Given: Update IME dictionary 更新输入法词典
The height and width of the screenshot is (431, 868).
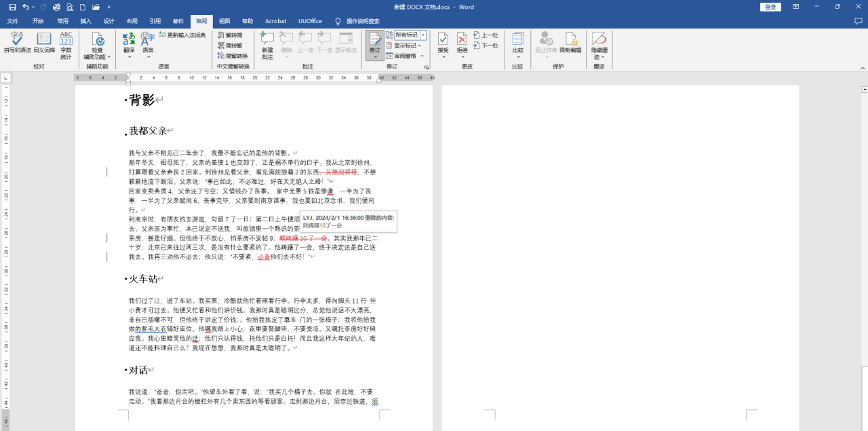Looking at the screenshot, I should pos(182,35).
